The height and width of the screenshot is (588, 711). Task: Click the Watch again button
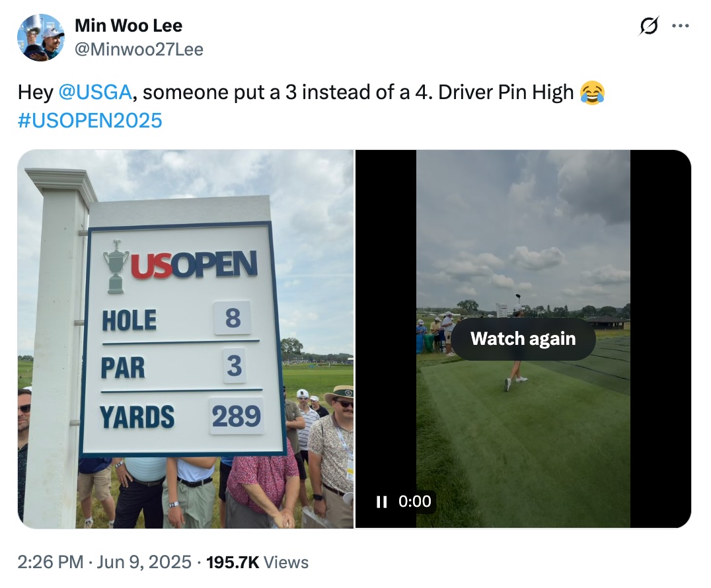(523, 339)
